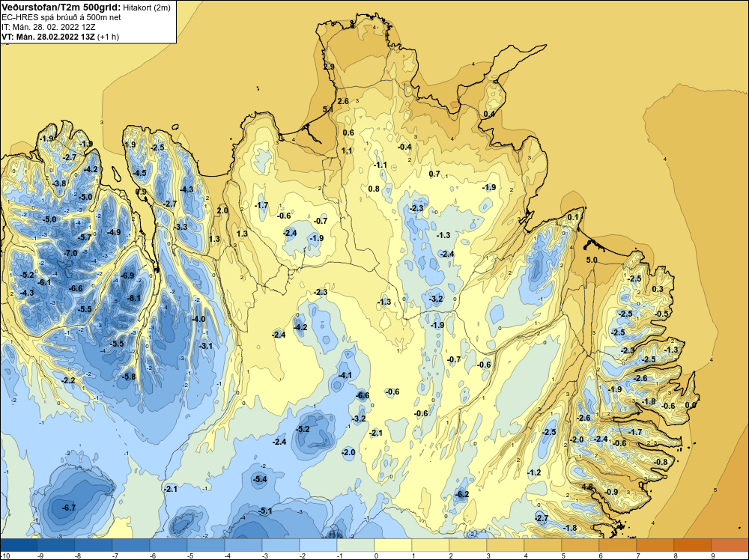Click the -3.1 temperature reading
The height and width of the screenshot is (560, 749).
pos(207,346)
